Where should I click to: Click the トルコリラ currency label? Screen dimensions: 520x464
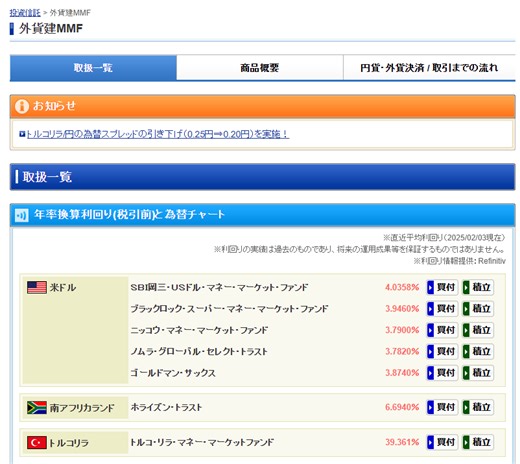tap(69, 443)
